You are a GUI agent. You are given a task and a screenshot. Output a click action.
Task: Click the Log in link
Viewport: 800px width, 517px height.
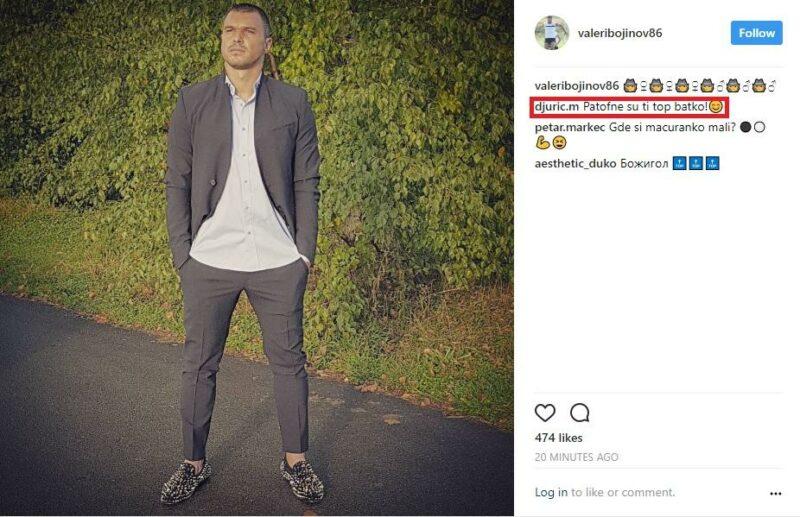coord(551,492)
